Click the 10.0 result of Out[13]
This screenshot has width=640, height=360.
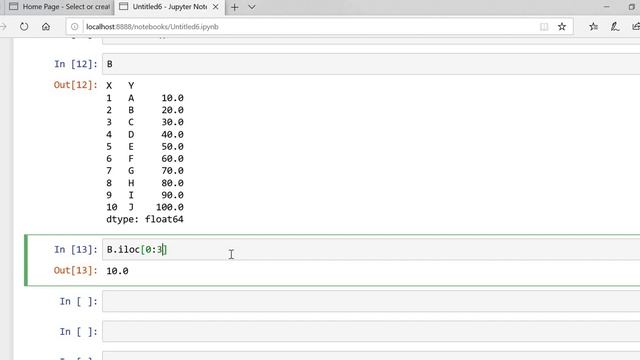tap(117, 271)
